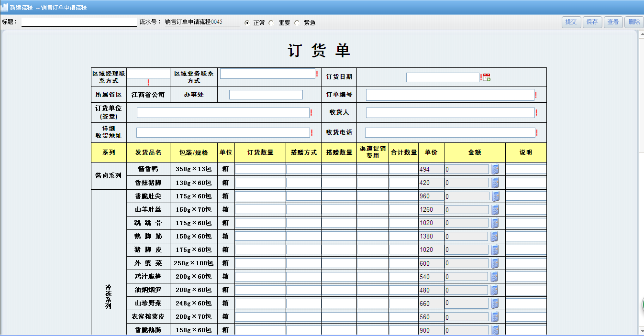
Task: Submit the form with the 提交 button
Action: click(571, 22)
